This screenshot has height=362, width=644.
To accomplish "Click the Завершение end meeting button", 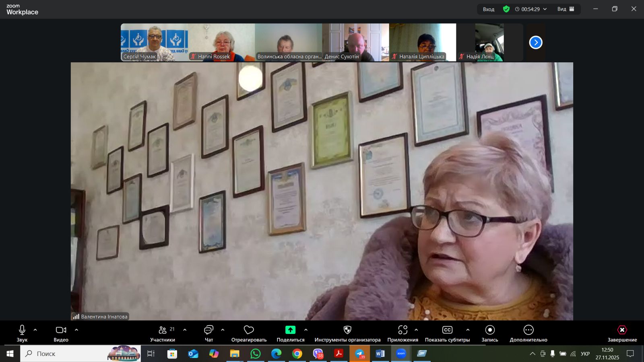I will [622, 333].
